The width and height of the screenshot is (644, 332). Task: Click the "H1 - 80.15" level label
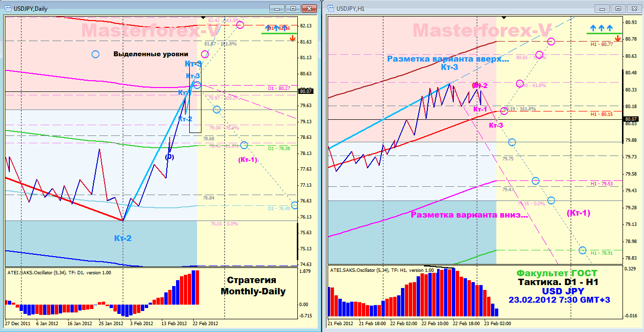(x=601, y=114)
